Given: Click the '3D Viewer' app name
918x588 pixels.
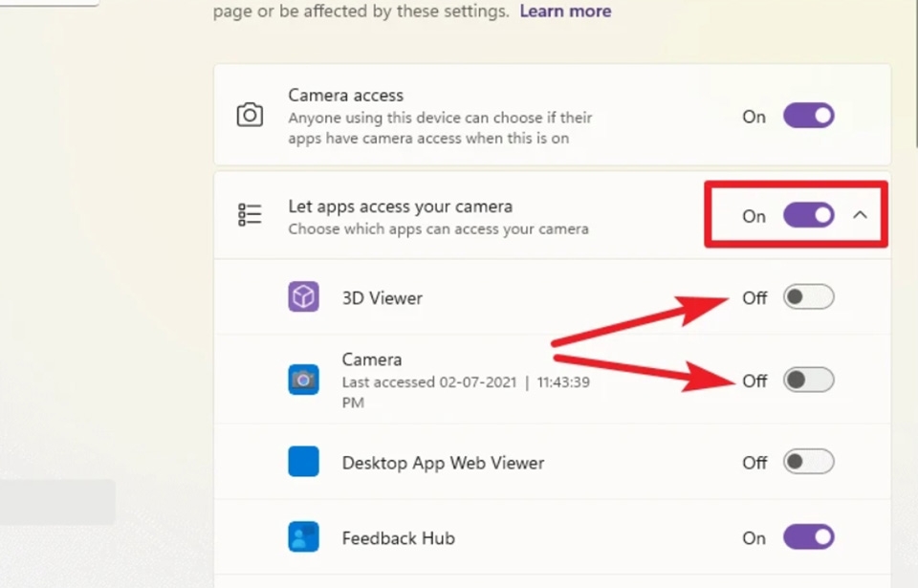Looking at the screenshot, I should (382, 298).
